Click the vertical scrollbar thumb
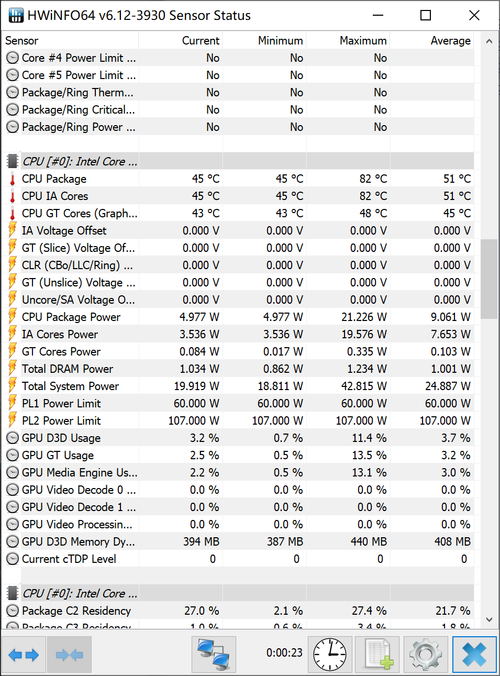500x676 pixels. pos(489,279)
